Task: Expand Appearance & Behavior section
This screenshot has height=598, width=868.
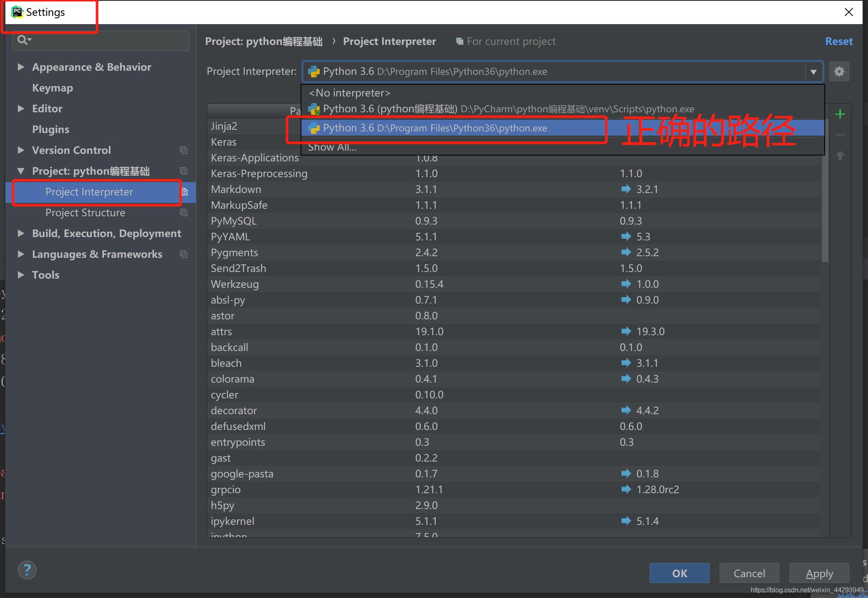Action: point(21,67)
